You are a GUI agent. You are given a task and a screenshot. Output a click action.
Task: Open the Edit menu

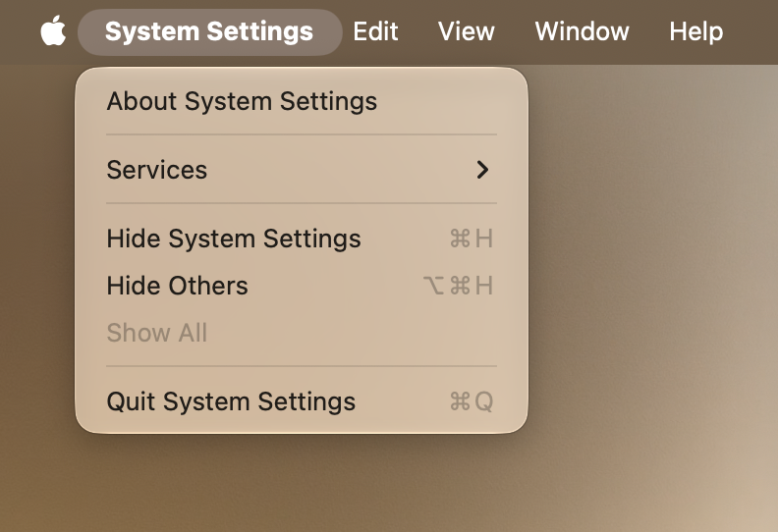click(x=375, y=31)
